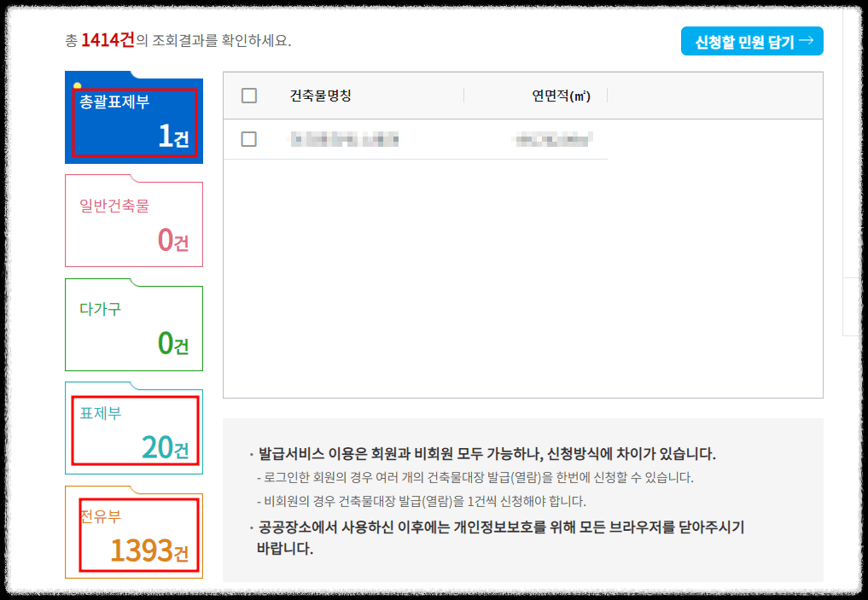Click the arrow icon in 신청할 민원 담기
This screenshot has width=868, height=600.
coord(809,40)
